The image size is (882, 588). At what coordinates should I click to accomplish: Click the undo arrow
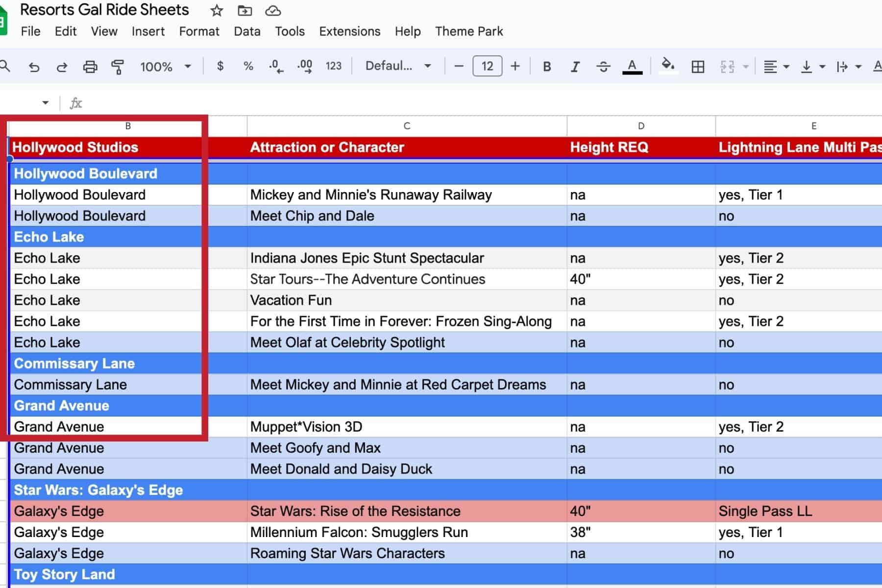click(x=34, y=67)
